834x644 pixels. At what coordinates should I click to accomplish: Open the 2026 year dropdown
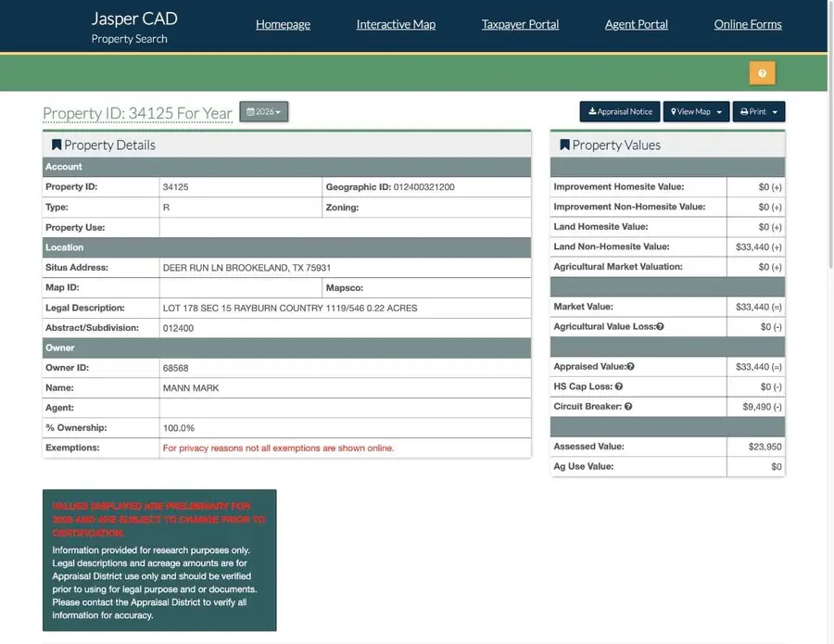pos(264,112)
